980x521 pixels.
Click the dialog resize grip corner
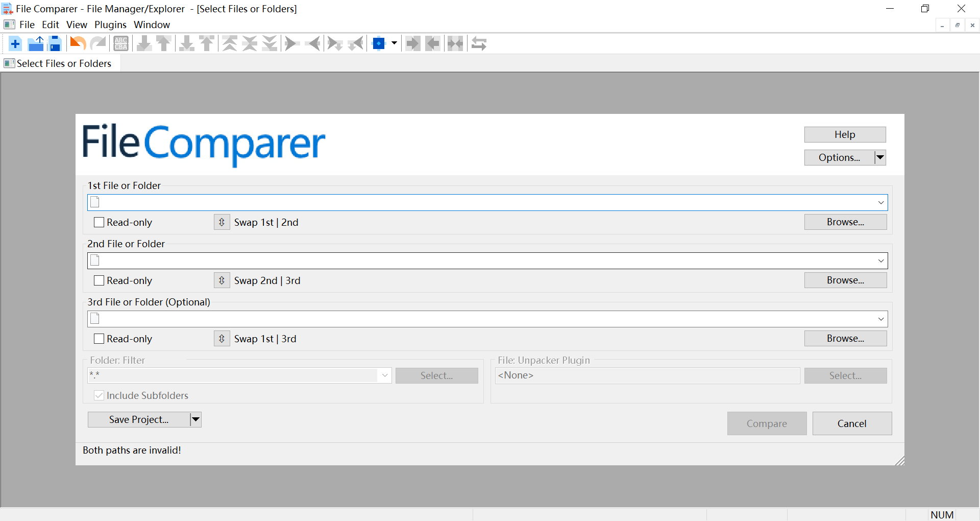tap(900, 461)
